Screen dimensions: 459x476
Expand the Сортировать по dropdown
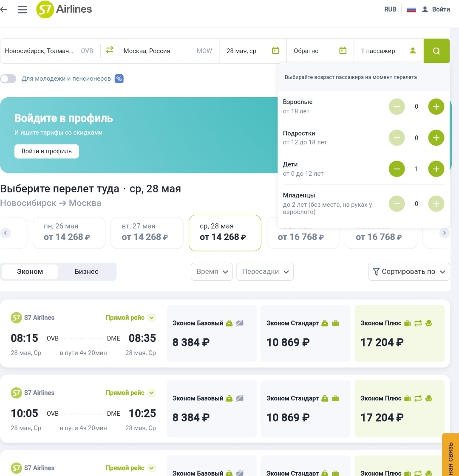click(409, 272)
